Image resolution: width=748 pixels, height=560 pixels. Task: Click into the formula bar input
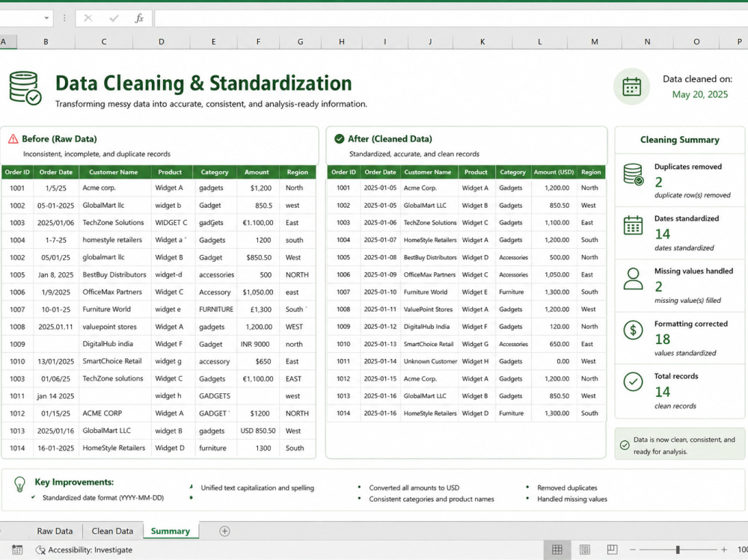tap(450, 18)
